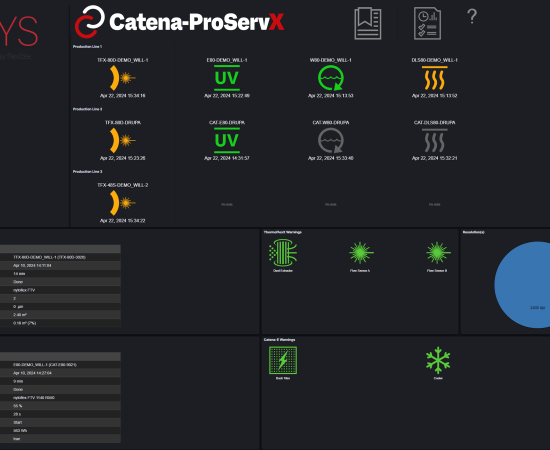Click timestamp Apr 22, 2024 15:32:21
Viewport: 550px width, 450px height.
[434, 158]
